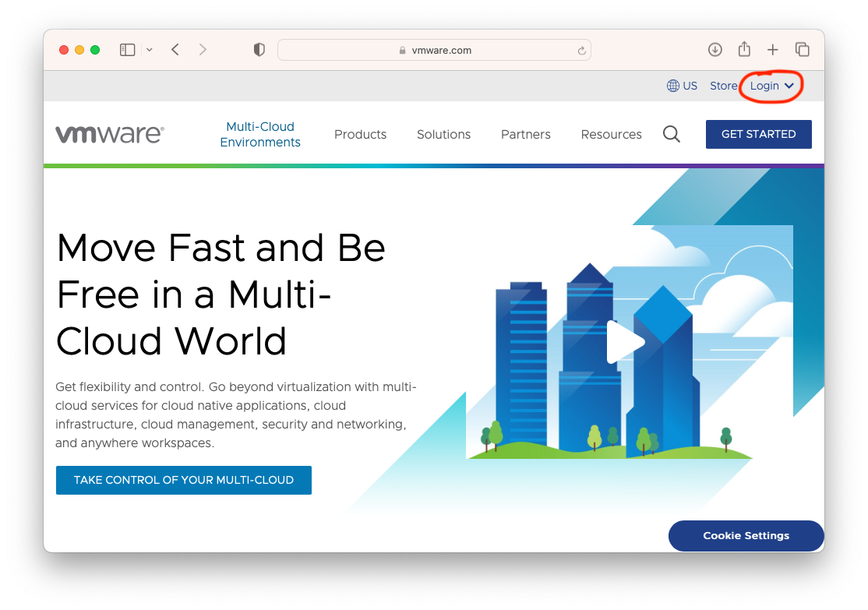Open Safari's privacy report shield icon
Screen dimensions: 868x610
[258, 49]
